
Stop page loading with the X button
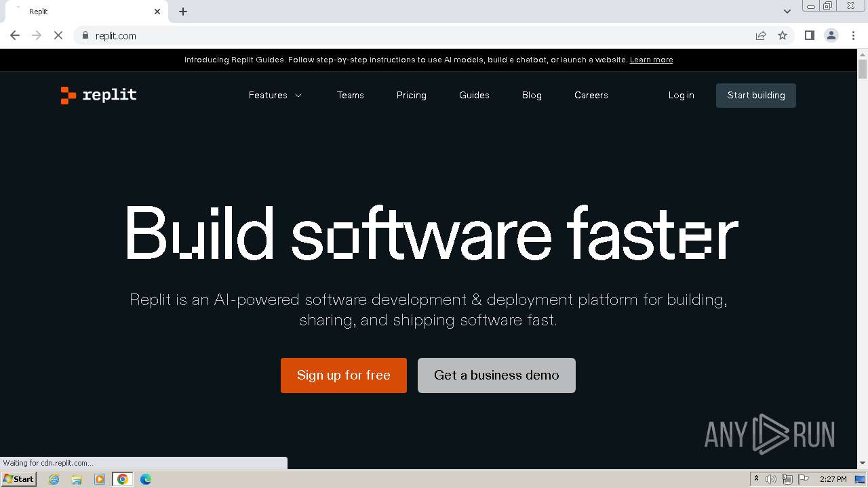click(x=58, y=35)
